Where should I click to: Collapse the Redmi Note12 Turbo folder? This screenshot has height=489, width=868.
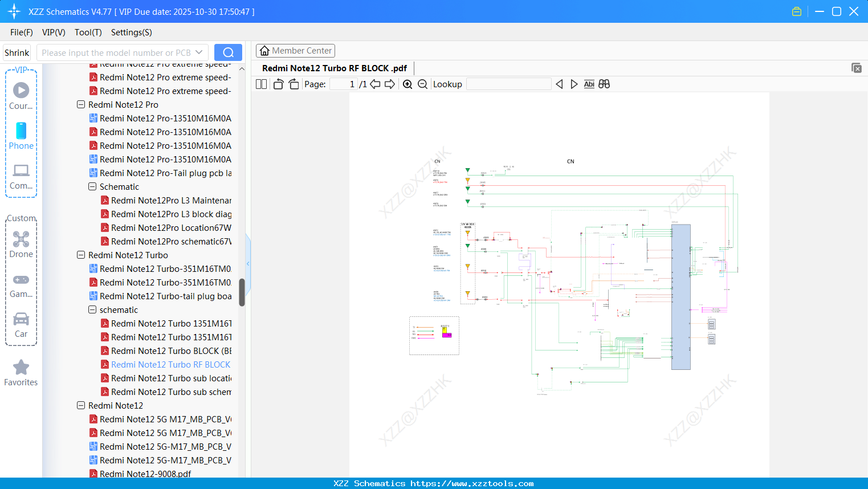coord(81,255)
